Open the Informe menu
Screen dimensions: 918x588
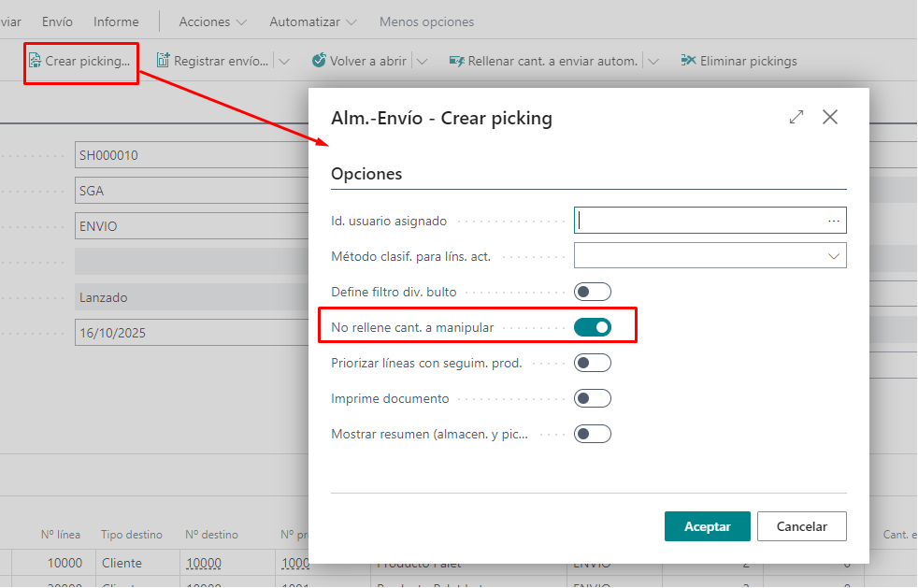pos(116,22)
